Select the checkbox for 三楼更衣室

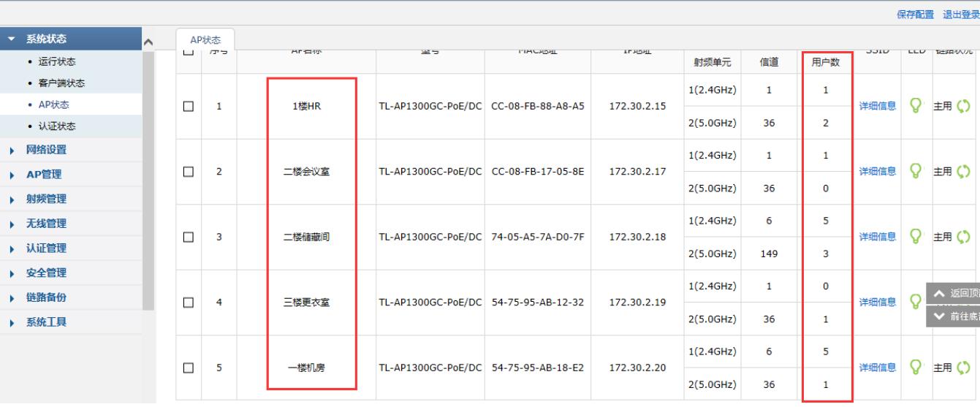(189, 302)
